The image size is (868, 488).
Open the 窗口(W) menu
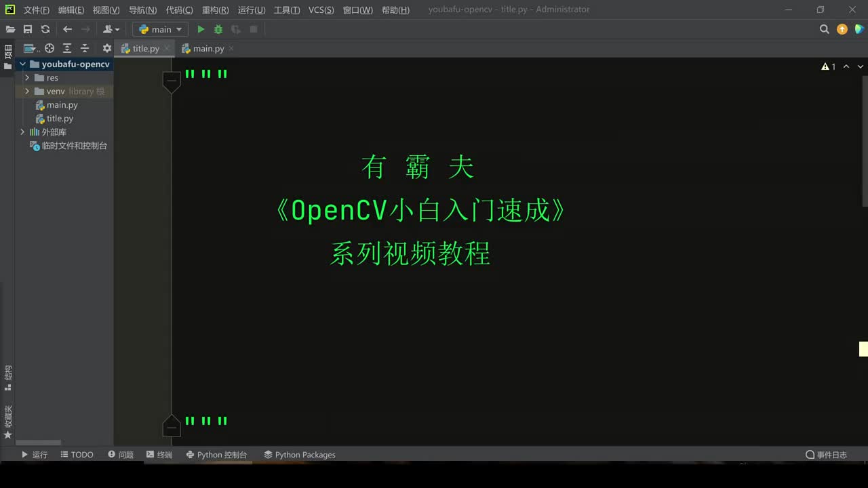[x=357, y=9]
